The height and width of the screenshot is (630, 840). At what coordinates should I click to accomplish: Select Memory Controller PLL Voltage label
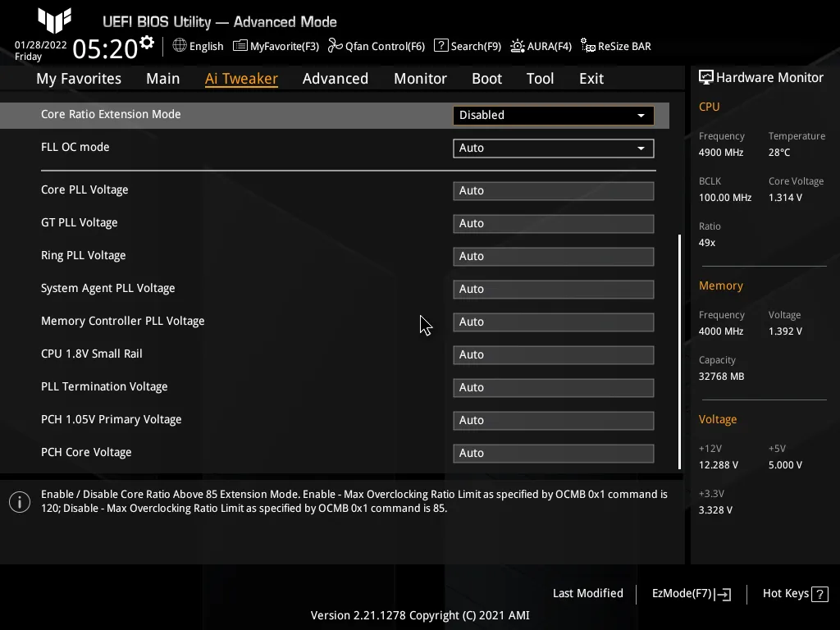coord(123,321)
